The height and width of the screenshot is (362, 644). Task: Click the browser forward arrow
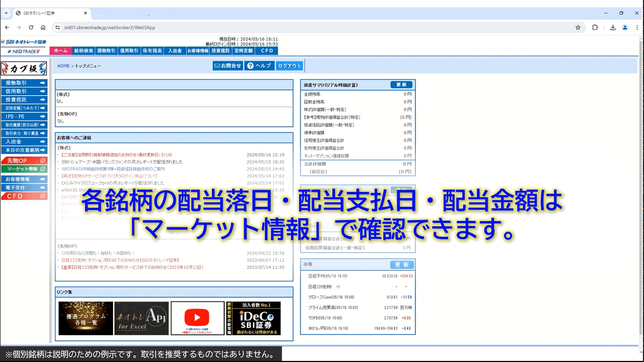19,27
